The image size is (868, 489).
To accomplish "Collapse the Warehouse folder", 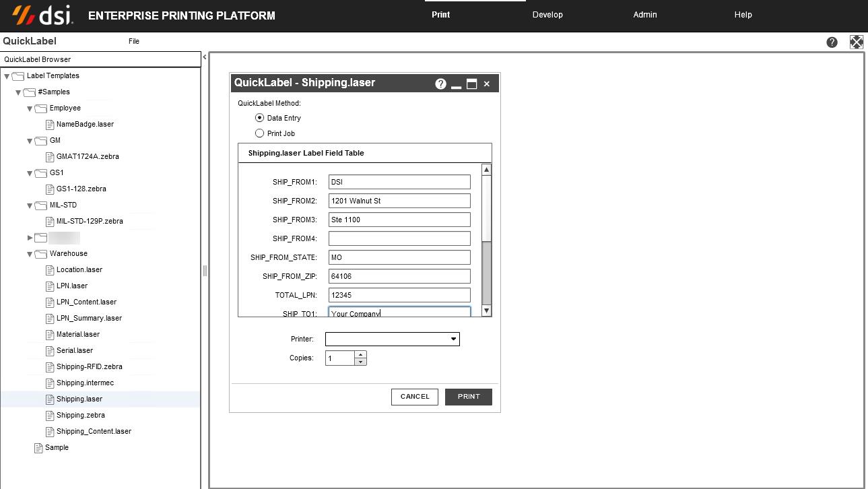I will [x=30, y=254].
